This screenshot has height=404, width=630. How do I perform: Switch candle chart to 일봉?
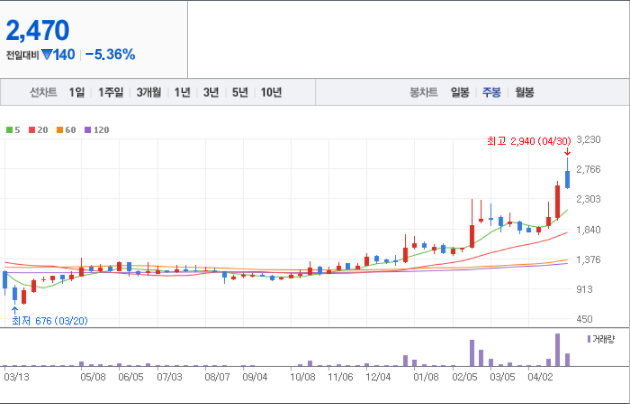click(460, 92)
